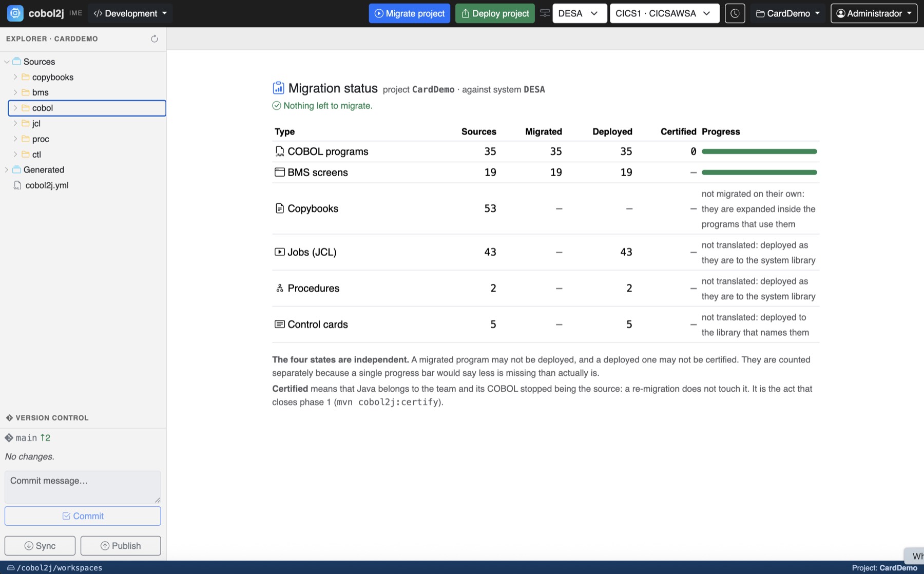Click the COBOL programs Java file icon

(x=280, y=151)
